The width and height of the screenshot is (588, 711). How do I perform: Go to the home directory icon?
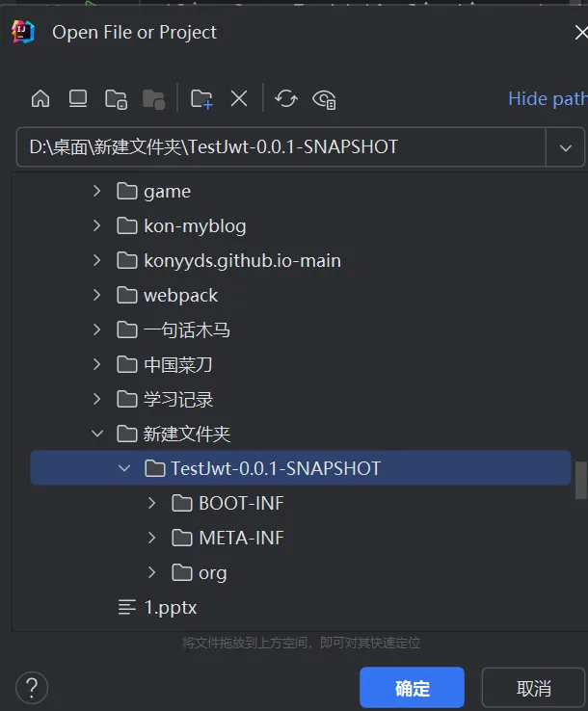[40, 98]
